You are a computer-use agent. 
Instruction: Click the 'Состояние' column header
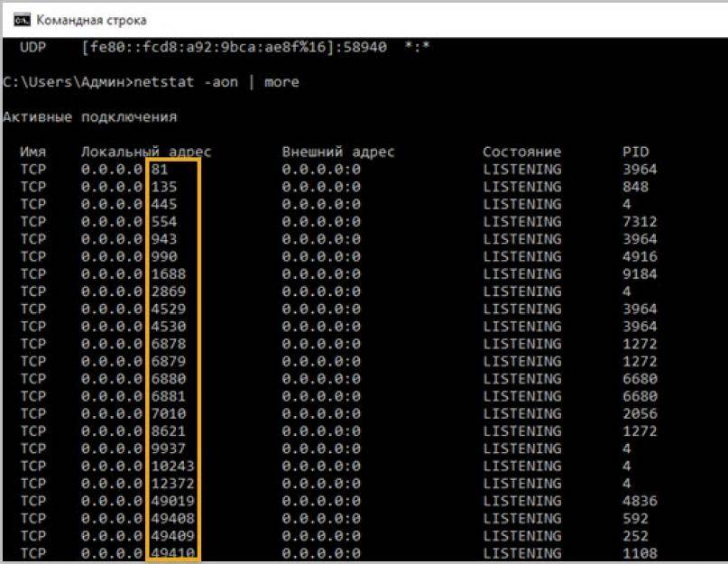521,152
